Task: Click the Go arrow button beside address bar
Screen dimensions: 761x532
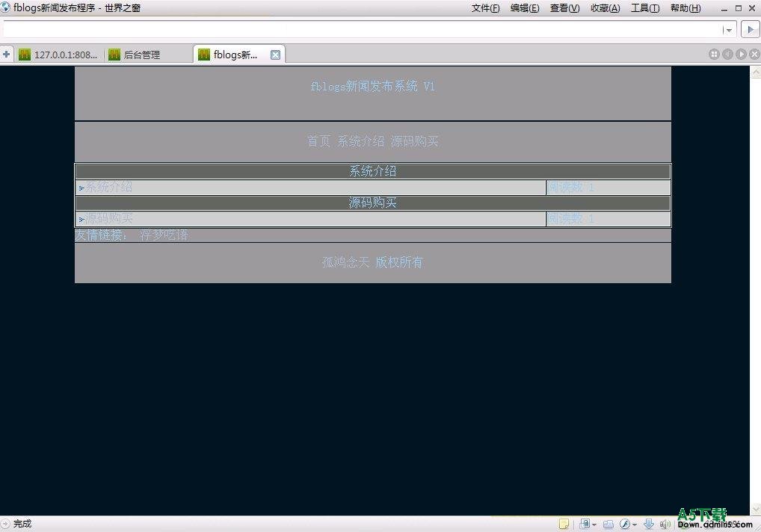Action: coord(751,30)
